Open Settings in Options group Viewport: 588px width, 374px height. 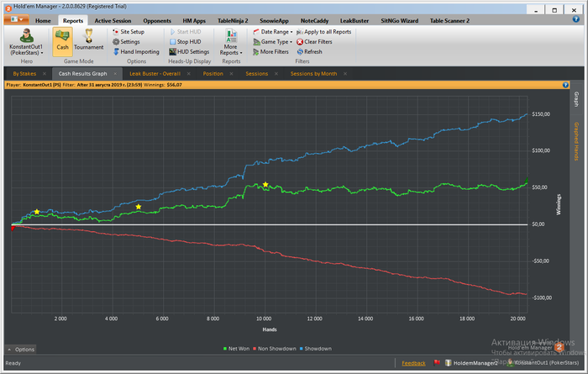(x=126, y=42)
